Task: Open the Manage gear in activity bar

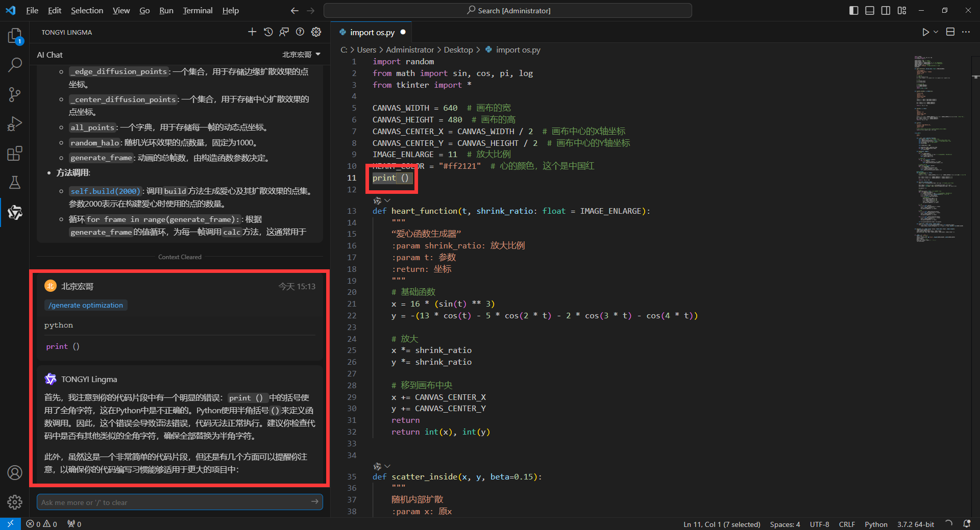Action: (x=15, y=502)
